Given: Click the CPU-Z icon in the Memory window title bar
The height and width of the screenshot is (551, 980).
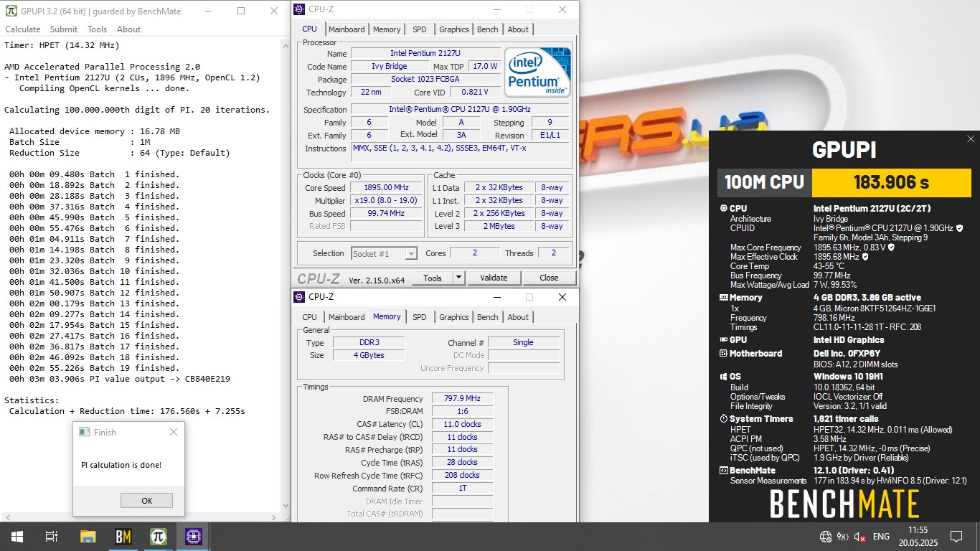Looking at the screenshot, I should point(300,297).
